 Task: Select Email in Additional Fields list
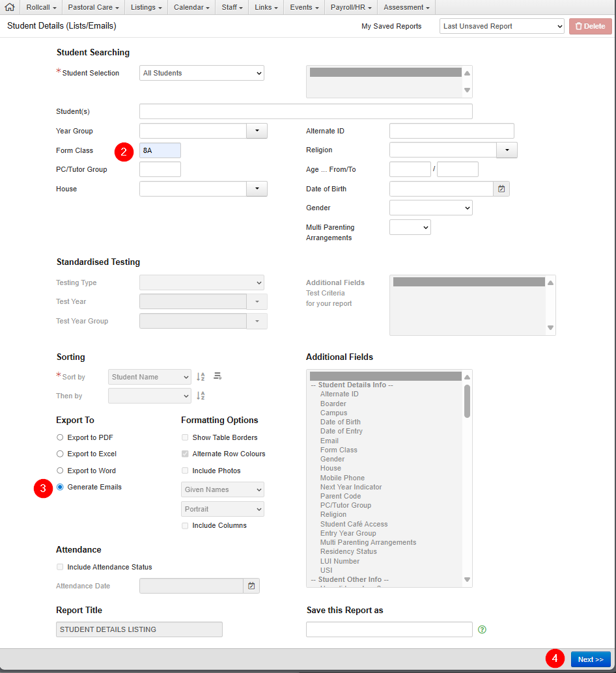[x=329, y=441]
